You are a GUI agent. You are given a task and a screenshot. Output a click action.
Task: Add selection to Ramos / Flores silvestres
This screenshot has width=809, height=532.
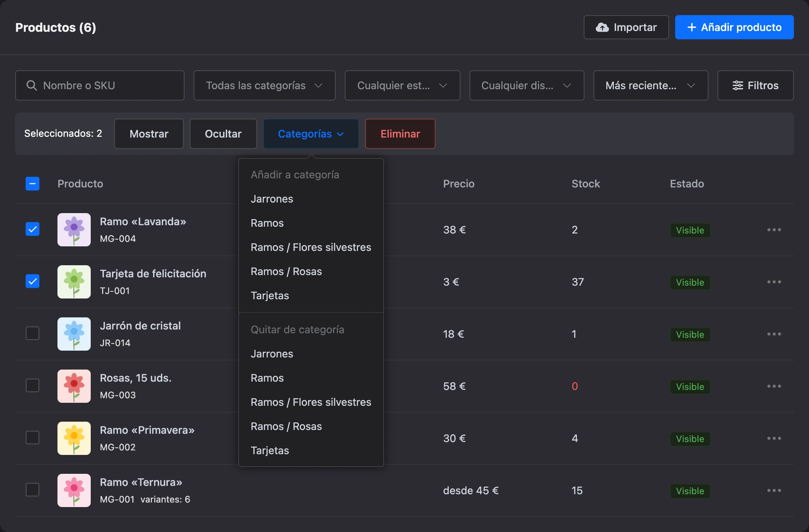pos(311,247)
